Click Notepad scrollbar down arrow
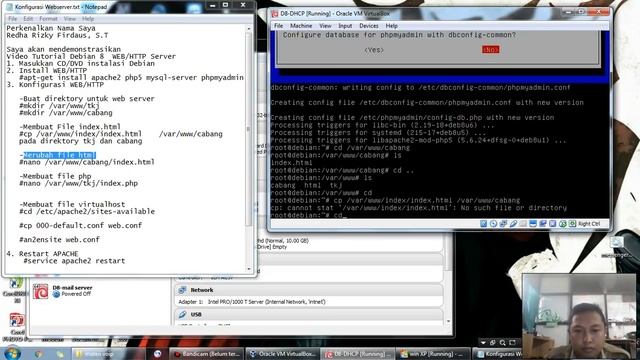640x360 pixels. click(249, 269)
